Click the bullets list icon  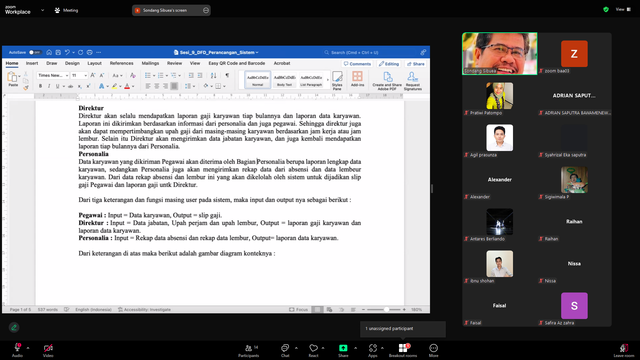pos(148,76)
